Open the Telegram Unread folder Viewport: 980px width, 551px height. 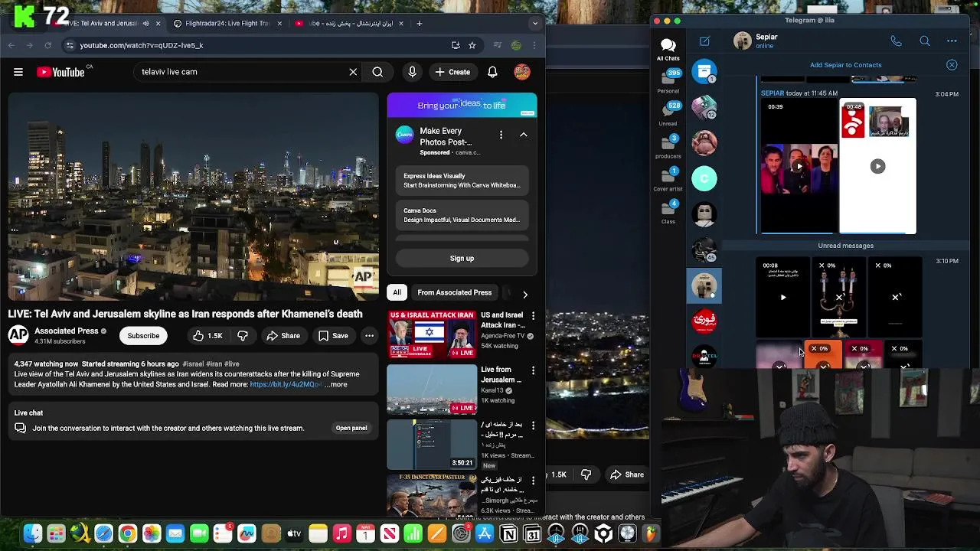(x=668, y=113)
